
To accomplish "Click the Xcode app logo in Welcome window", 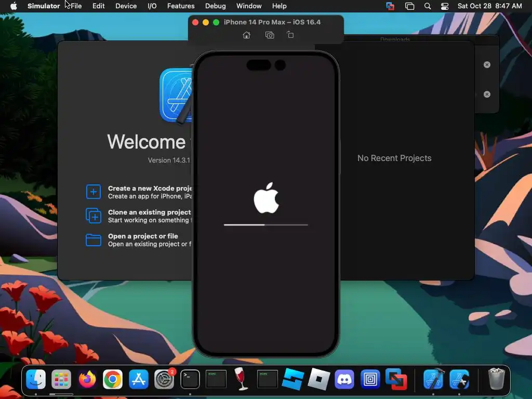I will point(176,96).
